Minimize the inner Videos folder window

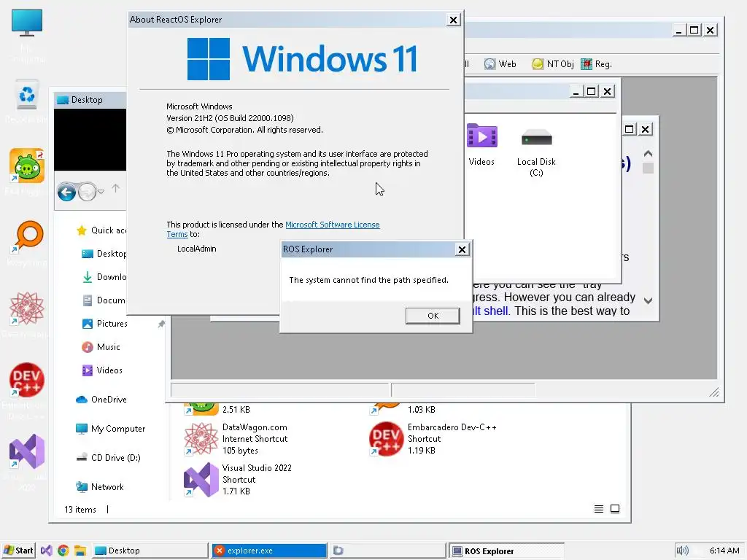tap(576, 91)
